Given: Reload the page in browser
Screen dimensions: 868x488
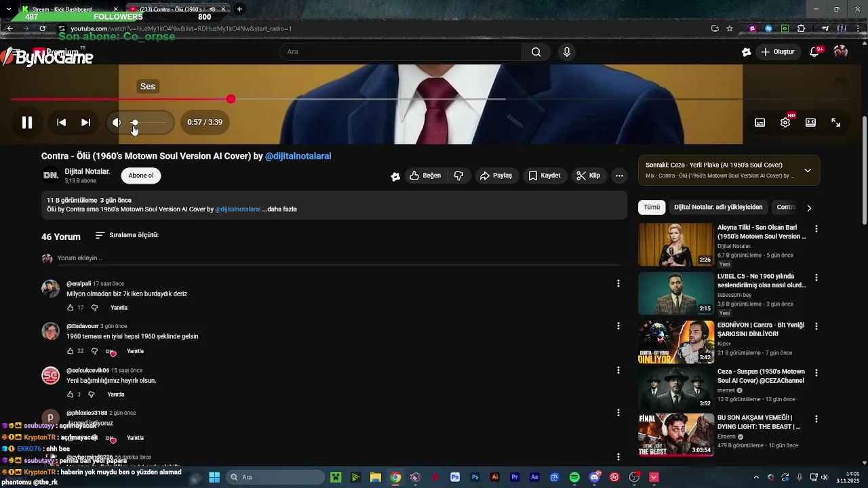Looking at the screenshot, I should [x=42, y=28].
